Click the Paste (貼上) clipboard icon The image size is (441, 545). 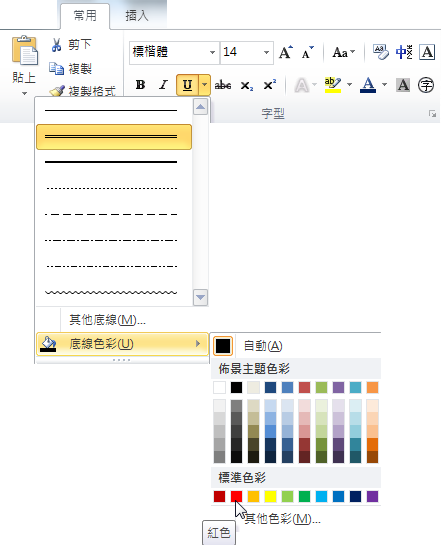click(x=25, y=50)
